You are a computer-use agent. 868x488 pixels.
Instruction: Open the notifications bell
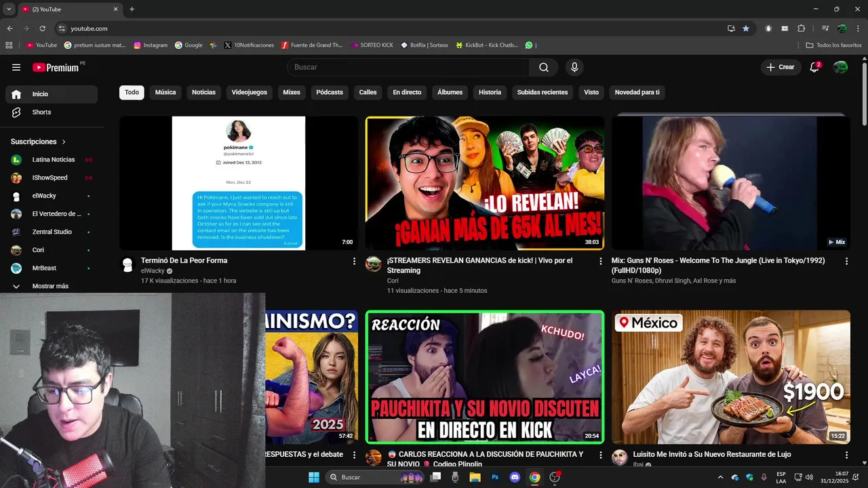(x=814, y=67)
